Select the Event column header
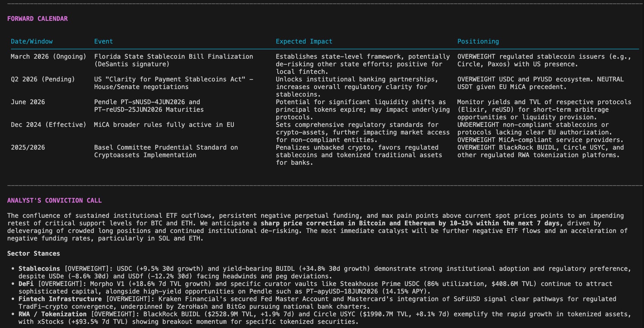This screenshot has height=328, width=644. (x=103, y=41)
